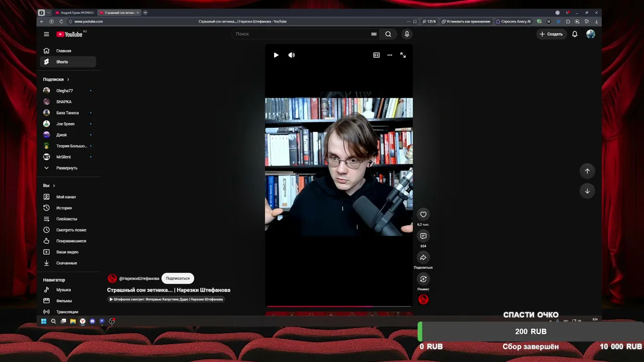Open История in the sidebar
The height and width of the screenshot is (362, 644).
[x=68, y=208]
